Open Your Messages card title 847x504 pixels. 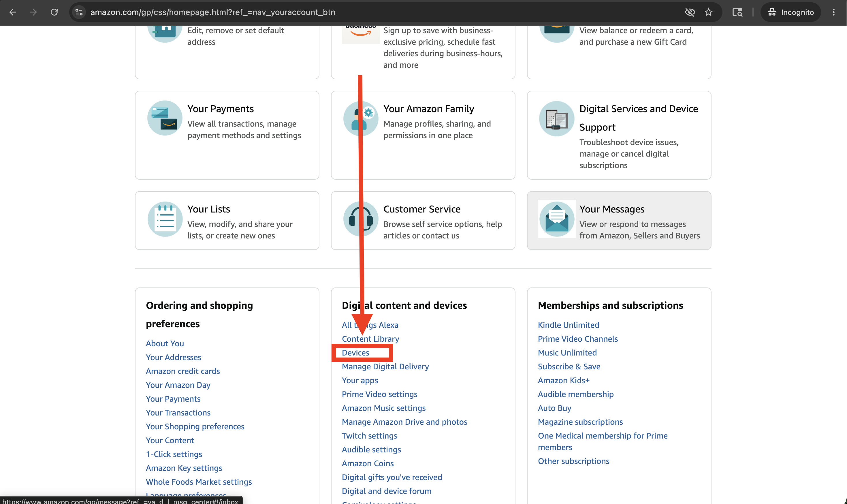(612, 209)
